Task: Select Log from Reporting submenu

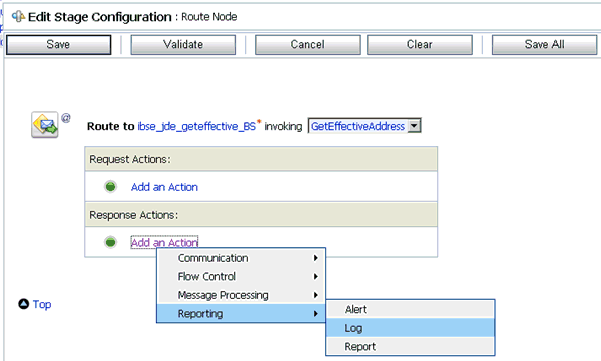Action: coord(411,328)
